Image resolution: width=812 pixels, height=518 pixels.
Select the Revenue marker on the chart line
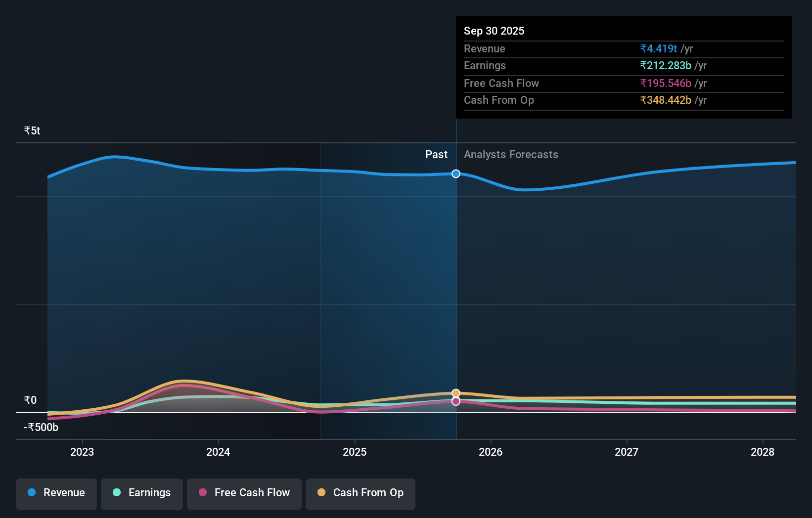(455, 173)
